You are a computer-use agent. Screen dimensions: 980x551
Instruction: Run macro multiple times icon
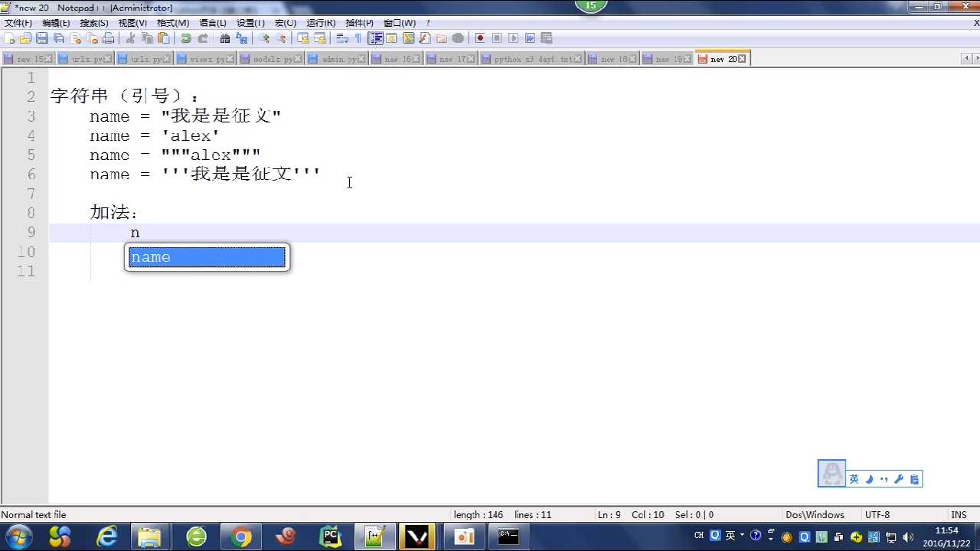[x=530, y=38]
